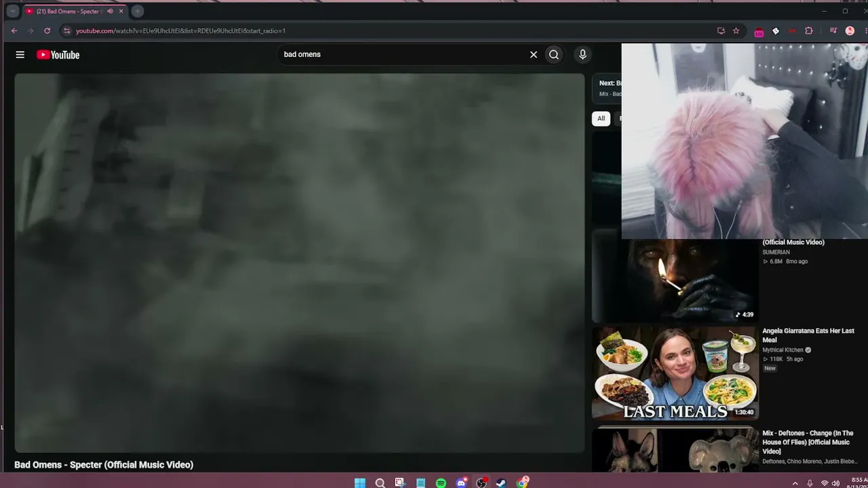
Task: Open the volume speaker tray icon
Action: click(x=837, y=483)
